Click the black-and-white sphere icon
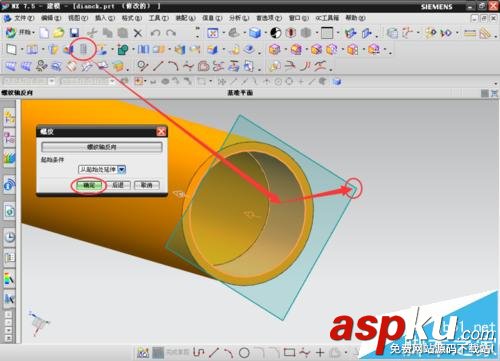 coord(275,33)
